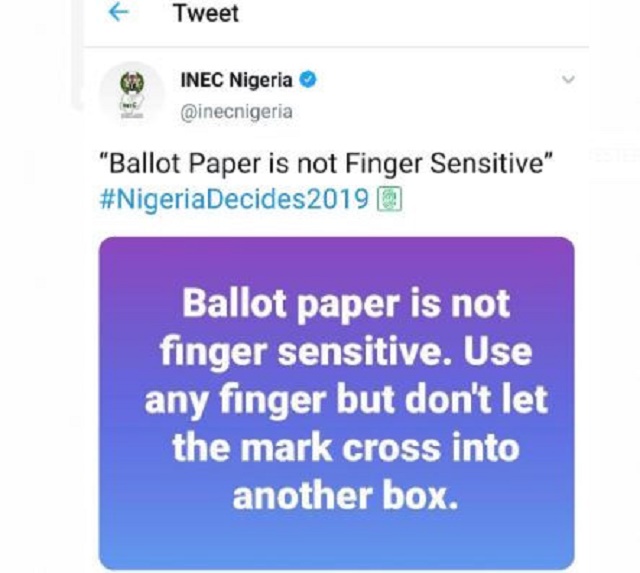Click the ballot box emoji after hashtag
This screenshot has width=640, height=573.
(x=389, y=199)
